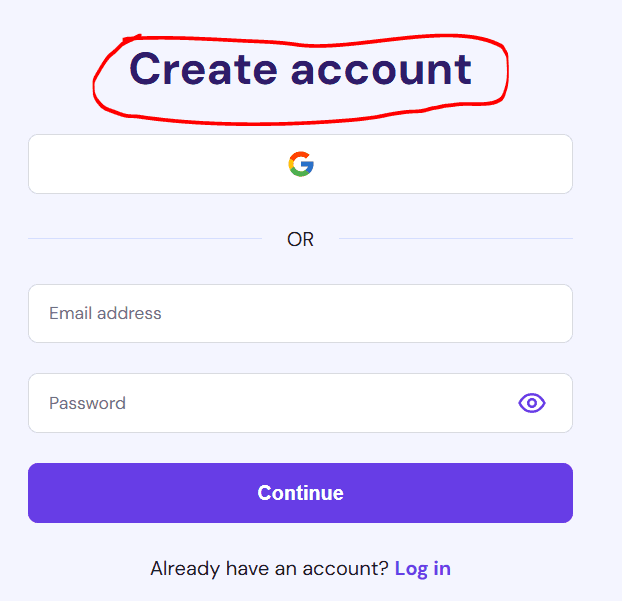622x601 pixels.
Task: Click the divider line left of OR
Action: (145, 238)
